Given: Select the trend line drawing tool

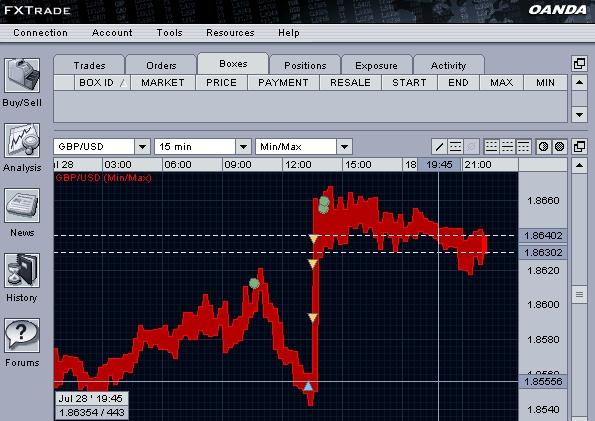Looking at the screenshot, I should (439, 147).
